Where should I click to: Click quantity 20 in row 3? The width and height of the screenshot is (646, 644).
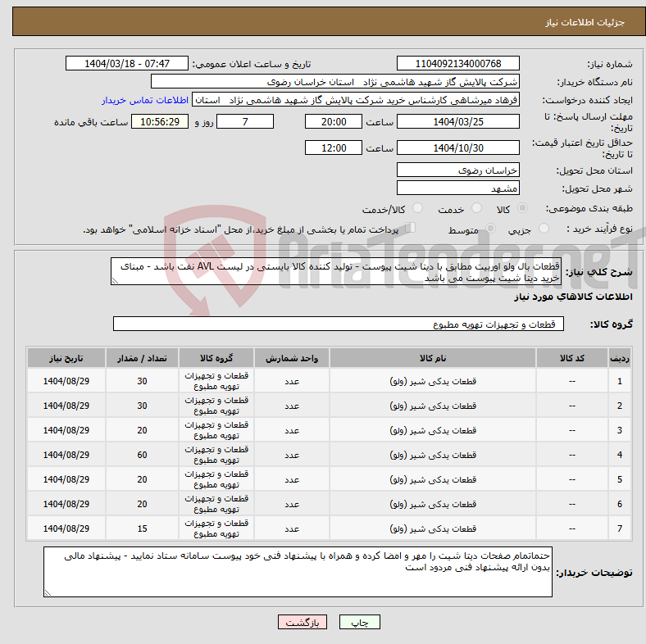142,430
